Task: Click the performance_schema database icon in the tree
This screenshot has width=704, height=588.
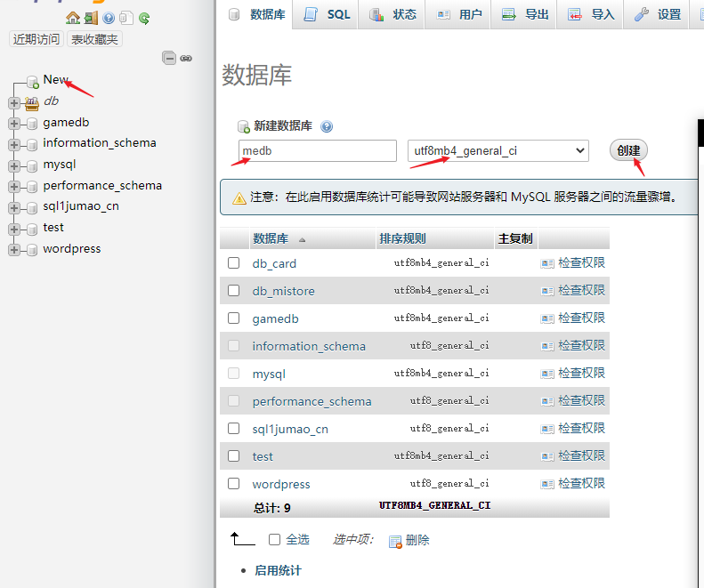Action: click(31, 187)
